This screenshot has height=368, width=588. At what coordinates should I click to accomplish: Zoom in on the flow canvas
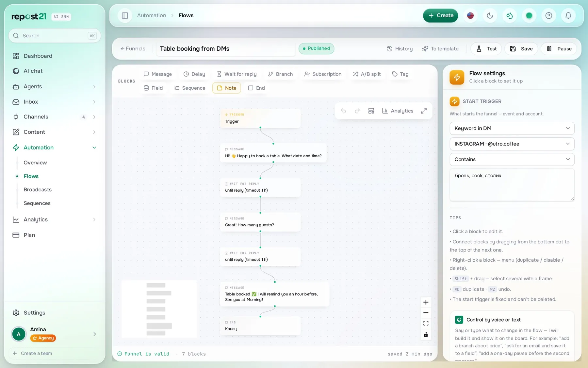coord(426,302)
